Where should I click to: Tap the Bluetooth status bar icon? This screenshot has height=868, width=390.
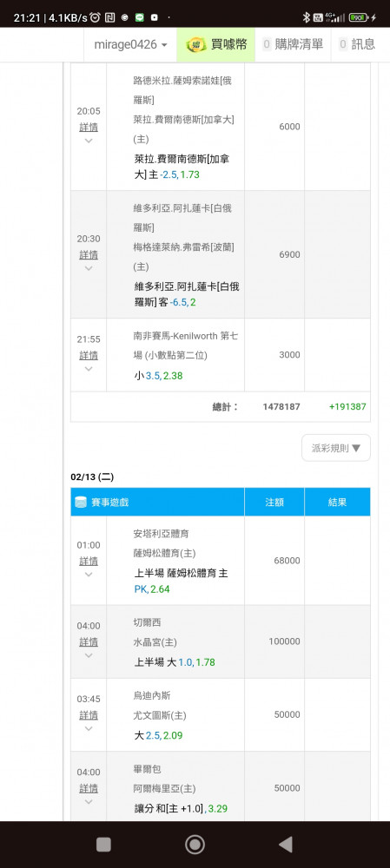306,17
